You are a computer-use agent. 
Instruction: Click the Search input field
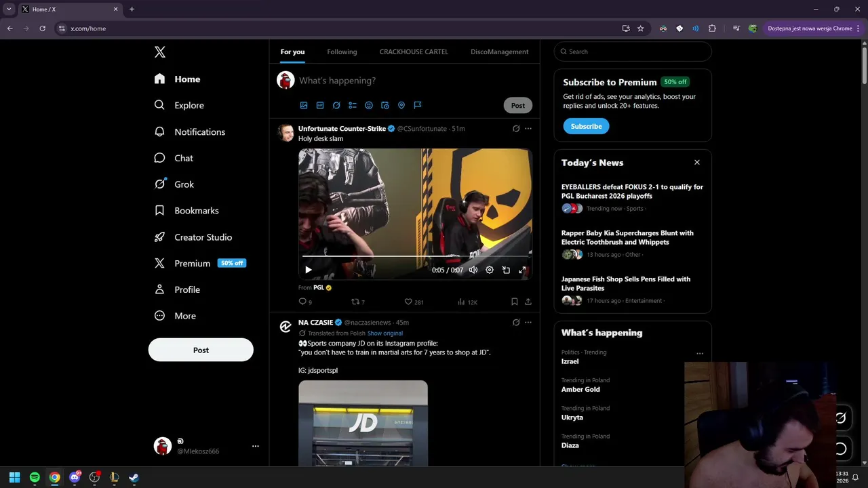633,52
